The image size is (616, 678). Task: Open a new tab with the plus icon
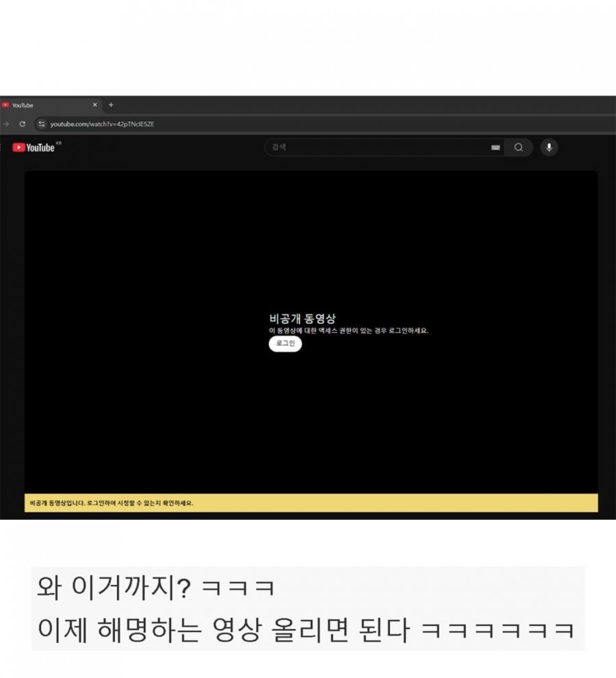click(111, 105)
